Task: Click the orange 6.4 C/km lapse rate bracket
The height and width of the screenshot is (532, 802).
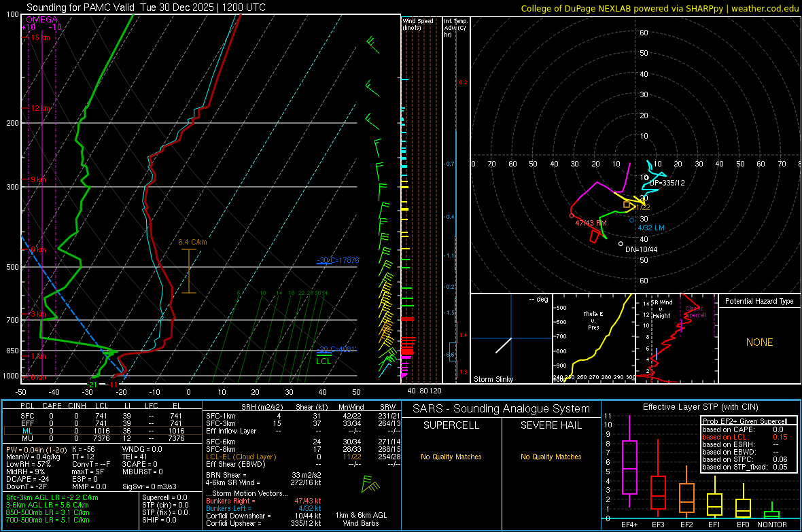Action: coord(189,271)
